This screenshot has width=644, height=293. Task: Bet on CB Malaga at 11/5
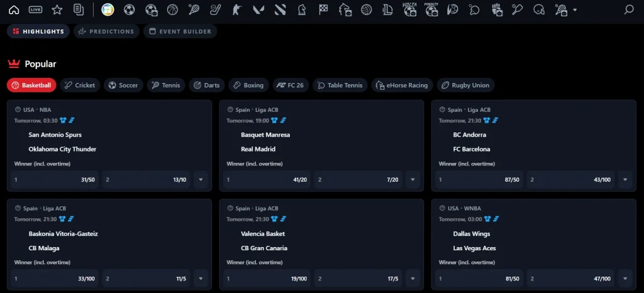146,279
